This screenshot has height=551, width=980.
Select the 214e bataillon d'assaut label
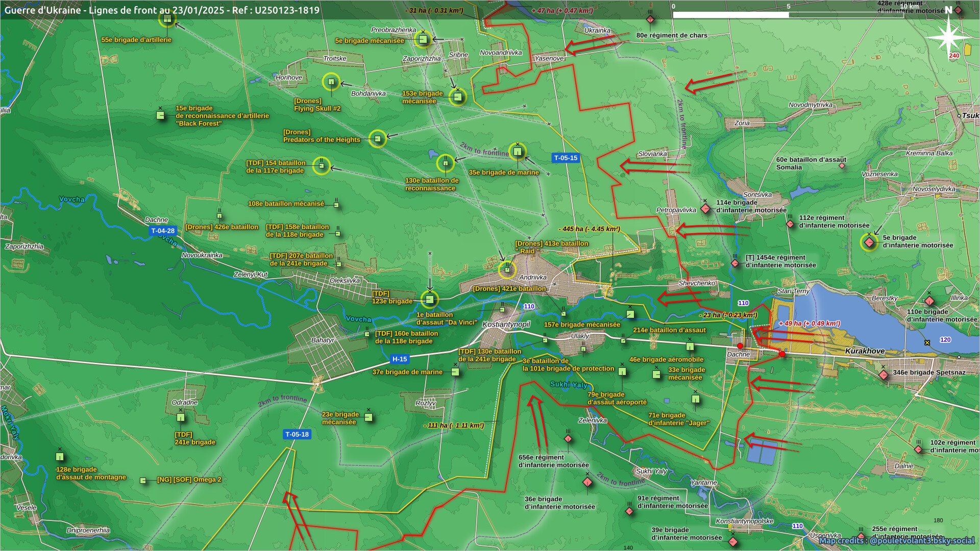670,330
